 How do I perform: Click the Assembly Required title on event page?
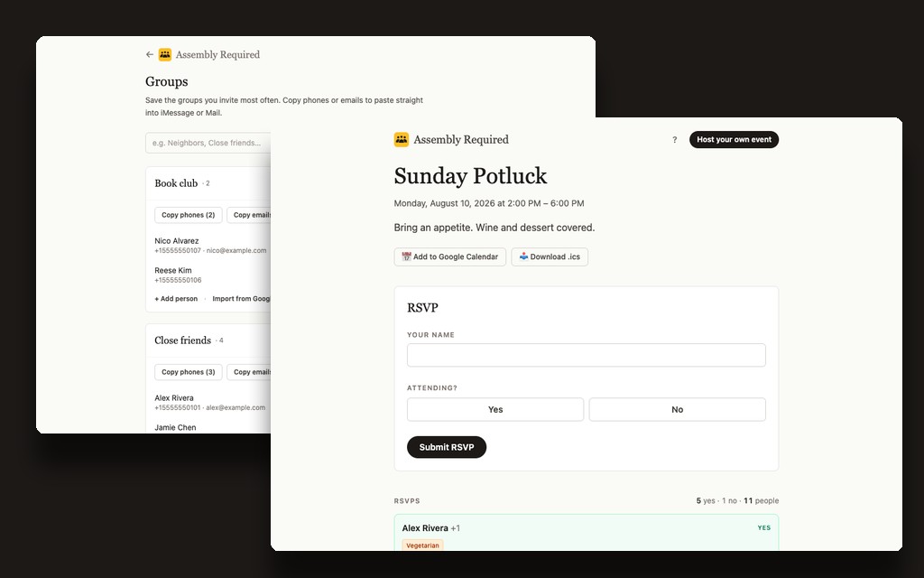pos(461,140)
